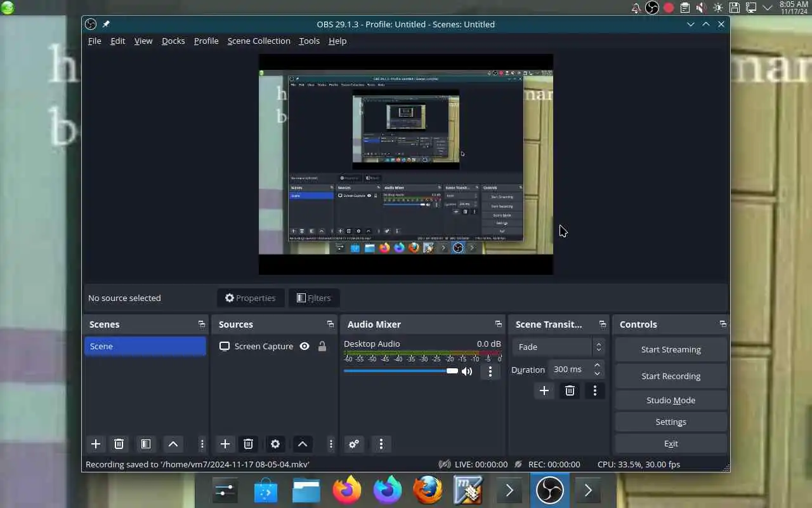Float the Controls dock panel

pos(723,324)
